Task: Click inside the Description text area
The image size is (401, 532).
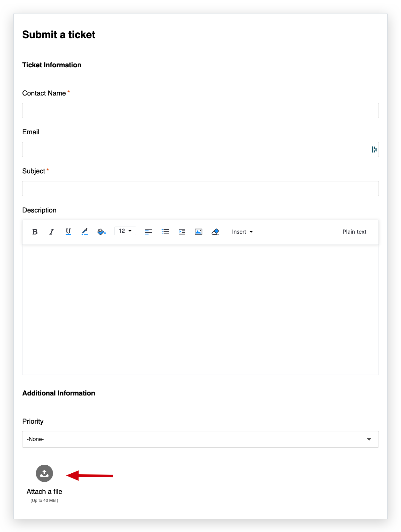Action: click(x=200, y=310)
